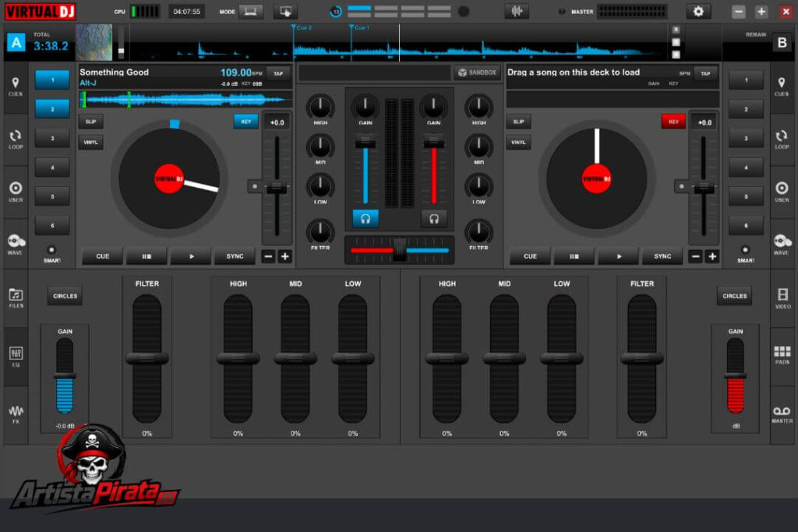The image size is (798, 532).
Task: Click deck A pitch slider handle
Action: (x=277, y=187)
